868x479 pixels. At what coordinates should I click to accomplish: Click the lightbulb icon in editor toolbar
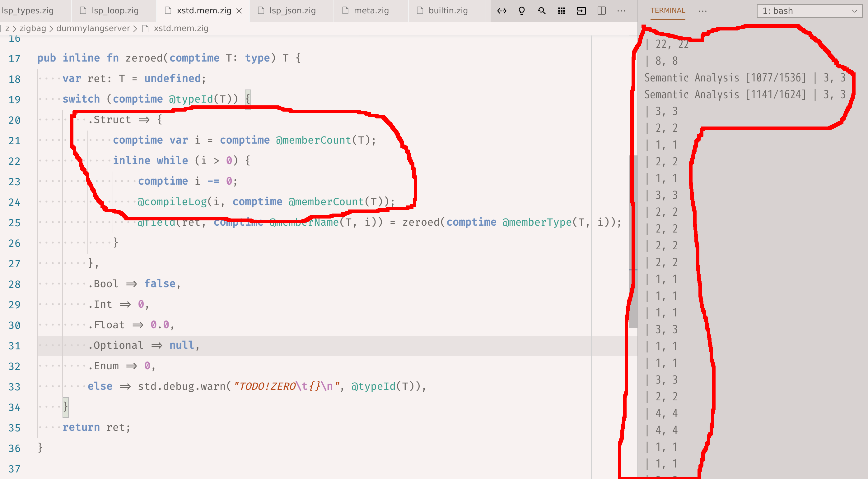[522, 11]
